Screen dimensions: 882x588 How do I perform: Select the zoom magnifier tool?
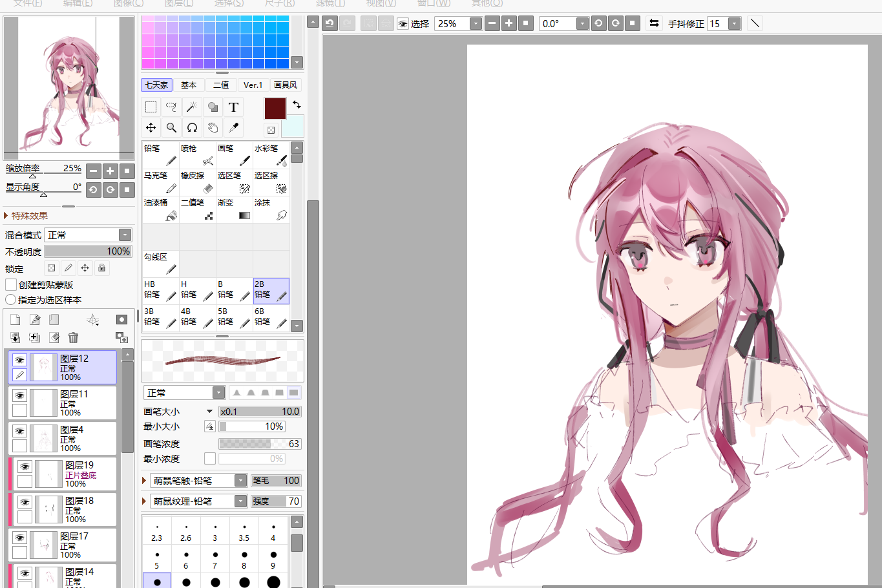pos(171,128)
